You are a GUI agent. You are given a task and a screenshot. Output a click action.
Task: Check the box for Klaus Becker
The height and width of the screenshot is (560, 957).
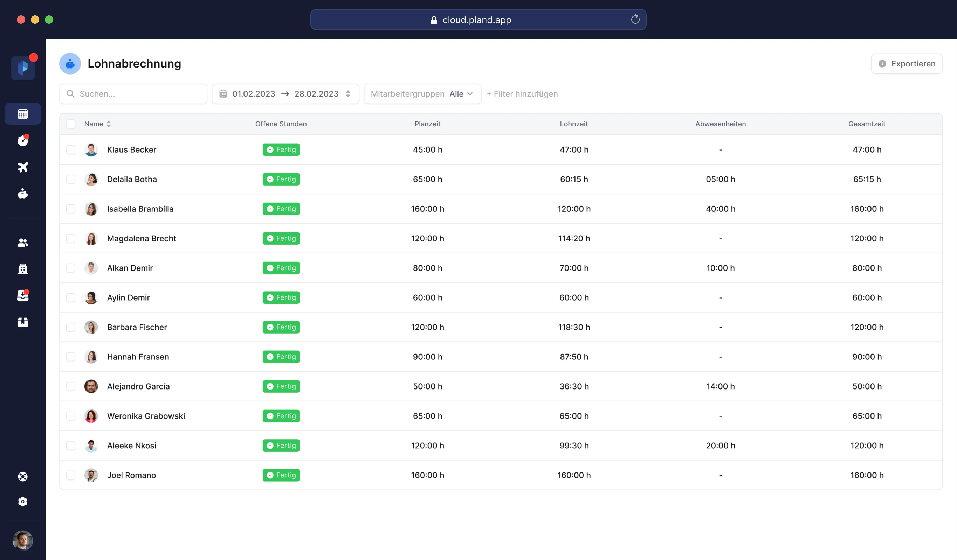coord(71,149)
